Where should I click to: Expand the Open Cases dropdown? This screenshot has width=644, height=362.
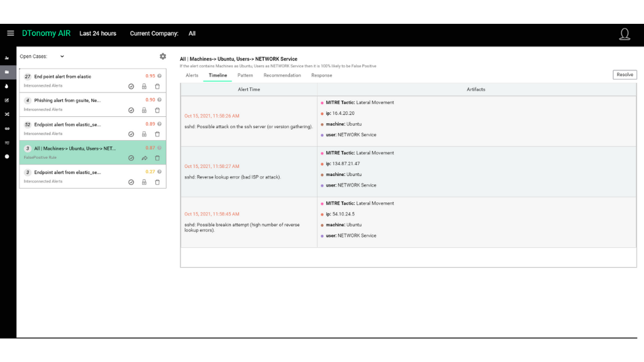tap(62, 57)
